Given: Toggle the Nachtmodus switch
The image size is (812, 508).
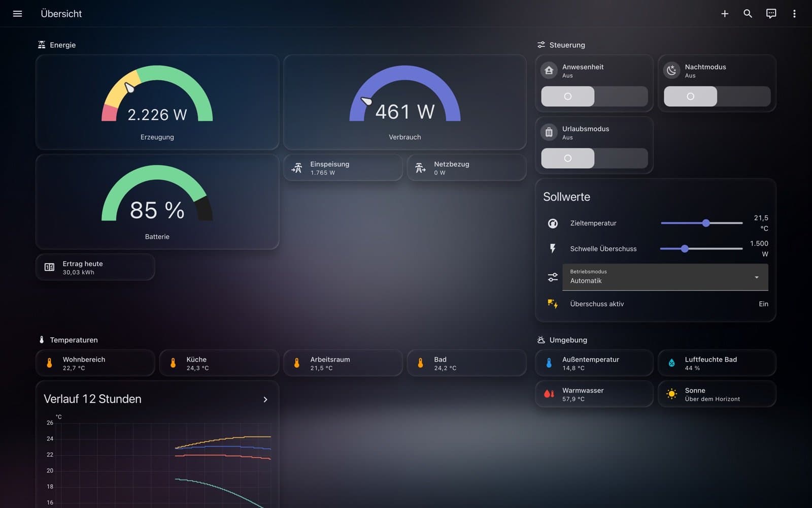Looking at the screenshot, I should pos(717,97).
